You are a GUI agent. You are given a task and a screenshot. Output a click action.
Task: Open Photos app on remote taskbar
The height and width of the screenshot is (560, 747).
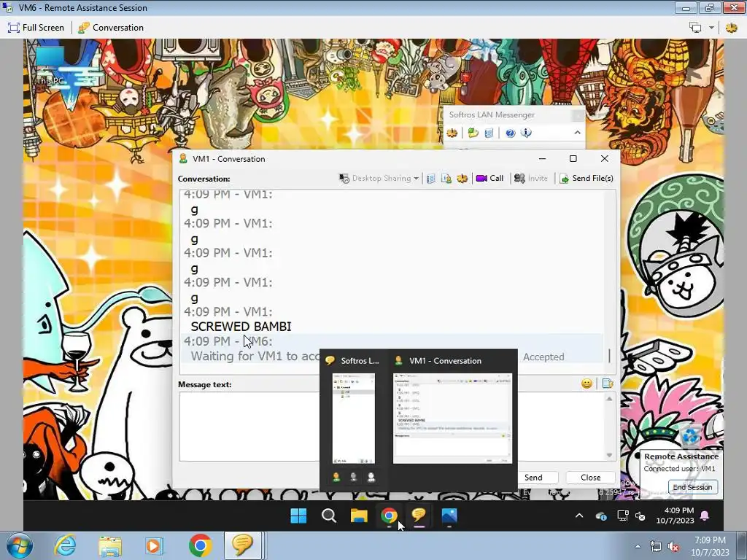coord(449,516)
